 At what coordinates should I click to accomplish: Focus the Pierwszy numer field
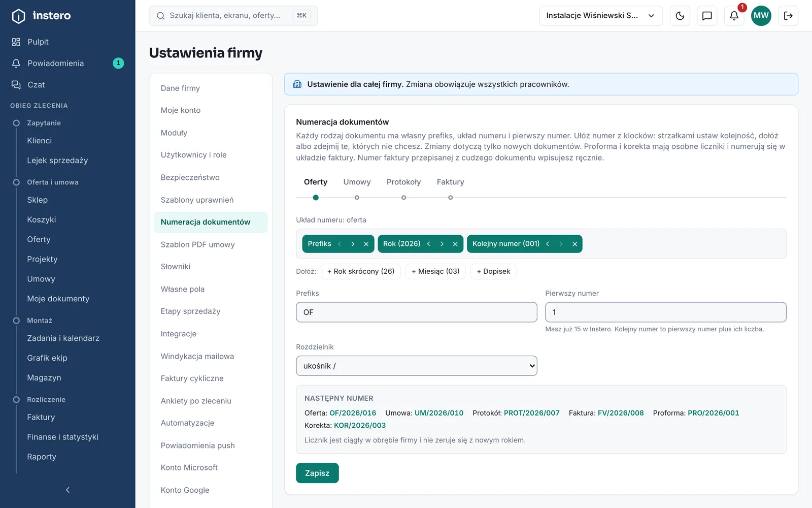[665, 312]
